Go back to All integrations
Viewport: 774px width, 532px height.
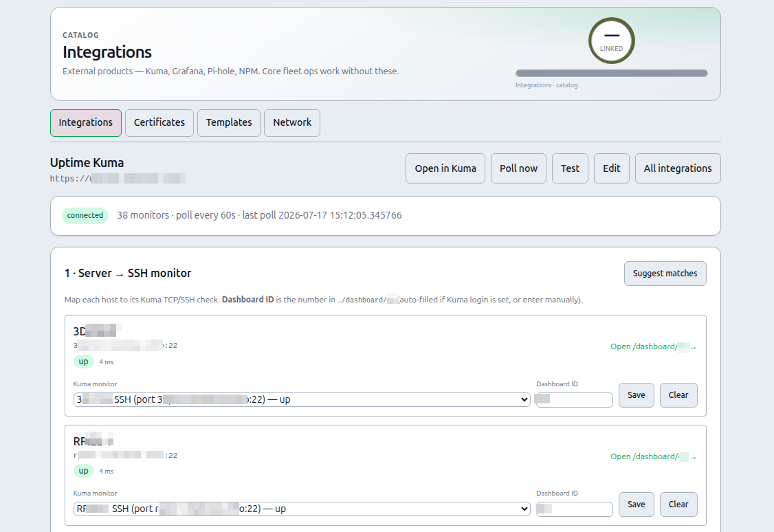pos(678,168)
